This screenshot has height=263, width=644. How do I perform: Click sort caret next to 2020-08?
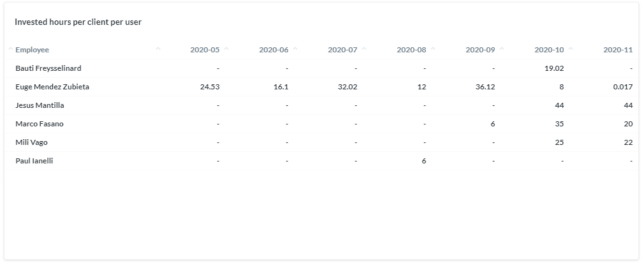[433, 49]
